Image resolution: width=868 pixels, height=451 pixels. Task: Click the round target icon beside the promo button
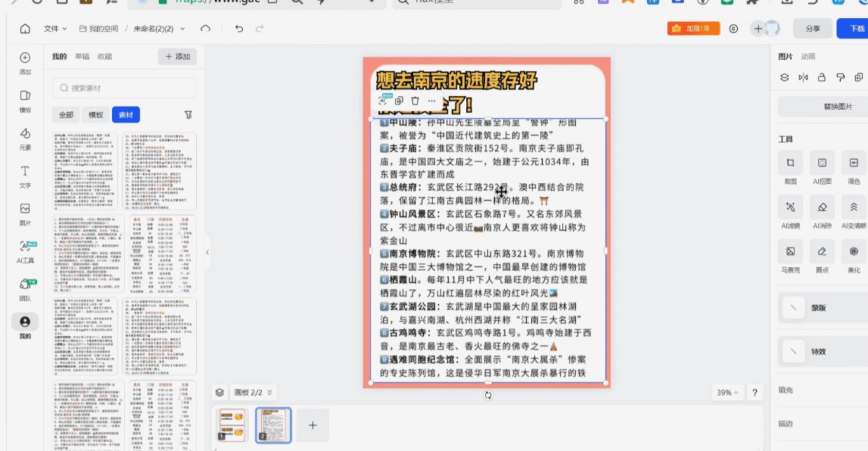click(733, 29)
